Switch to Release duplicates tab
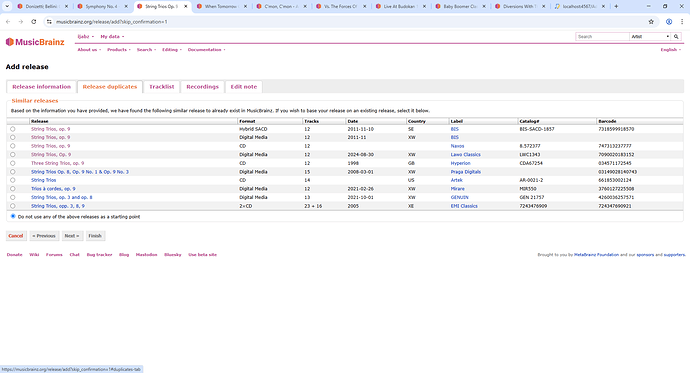The width and height of the screenshot is (690, 373). pos(110,87)
